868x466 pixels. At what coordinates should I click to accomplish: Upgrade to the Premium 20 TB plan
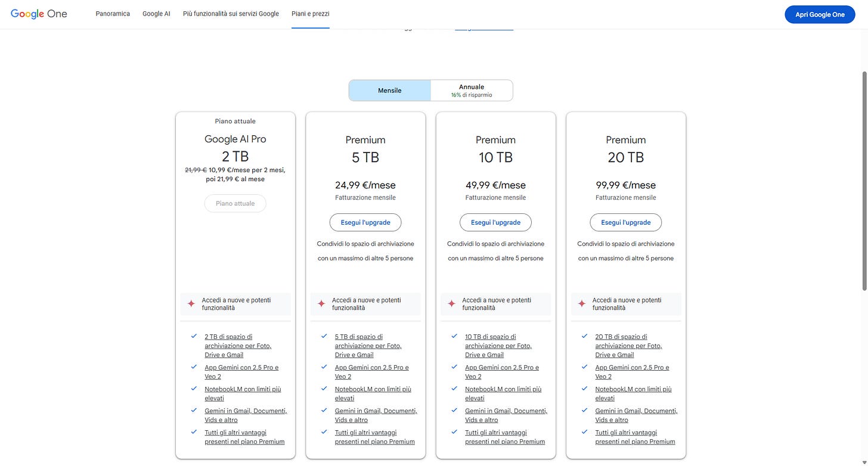626,222
